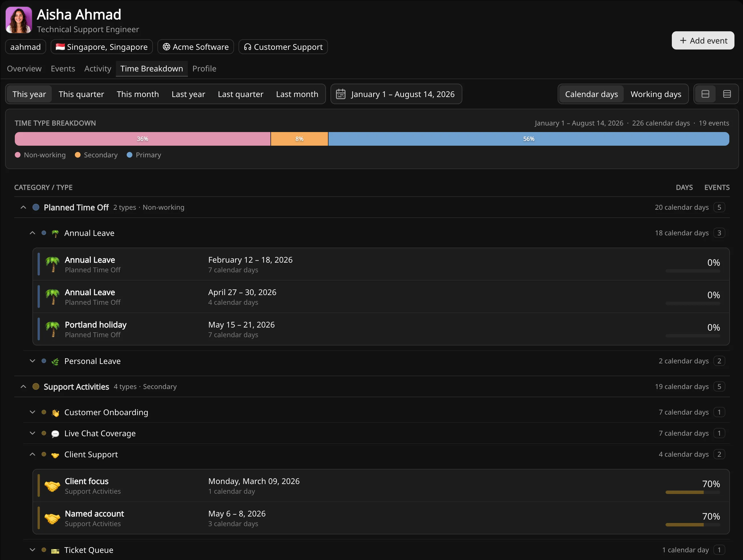Open the Profile tab

pos(204,69)
